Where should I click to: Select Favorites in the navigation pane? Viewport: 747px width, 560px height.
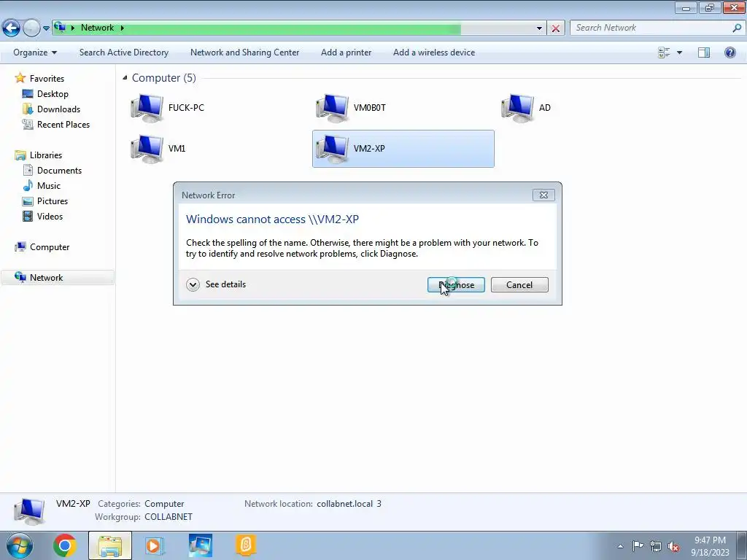pos(46,78)
